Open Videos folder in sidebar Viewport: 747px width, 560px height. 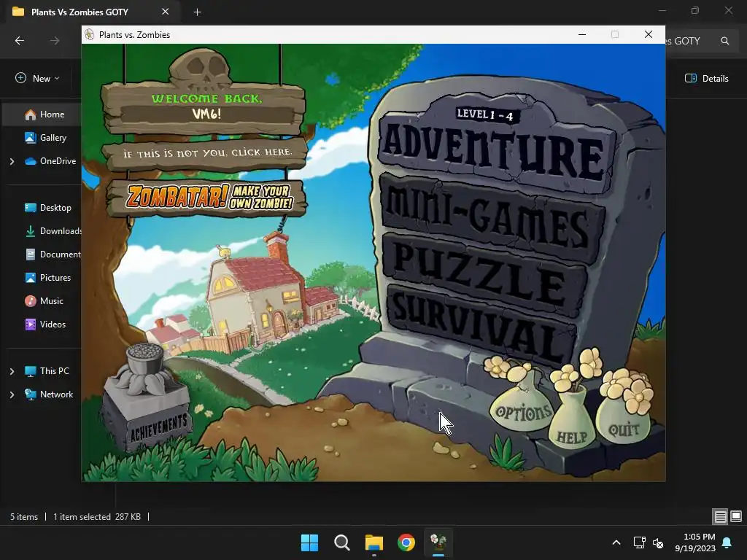46,324
